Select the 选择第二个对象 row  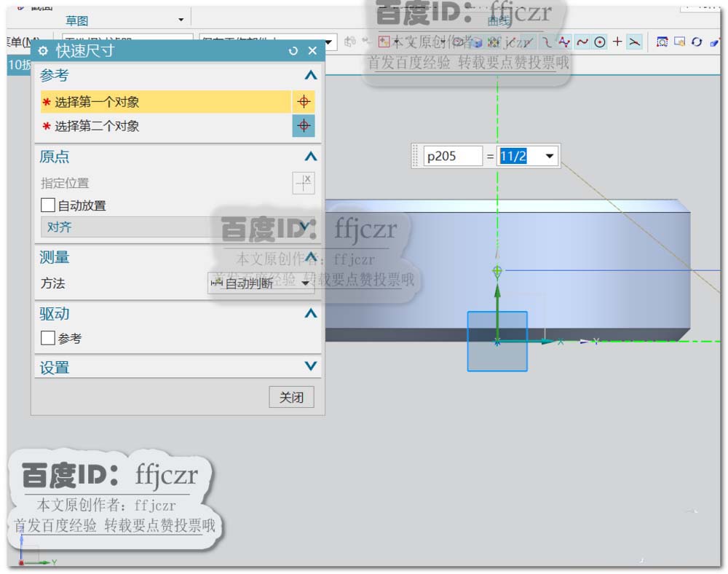click(x=166, y=125)
